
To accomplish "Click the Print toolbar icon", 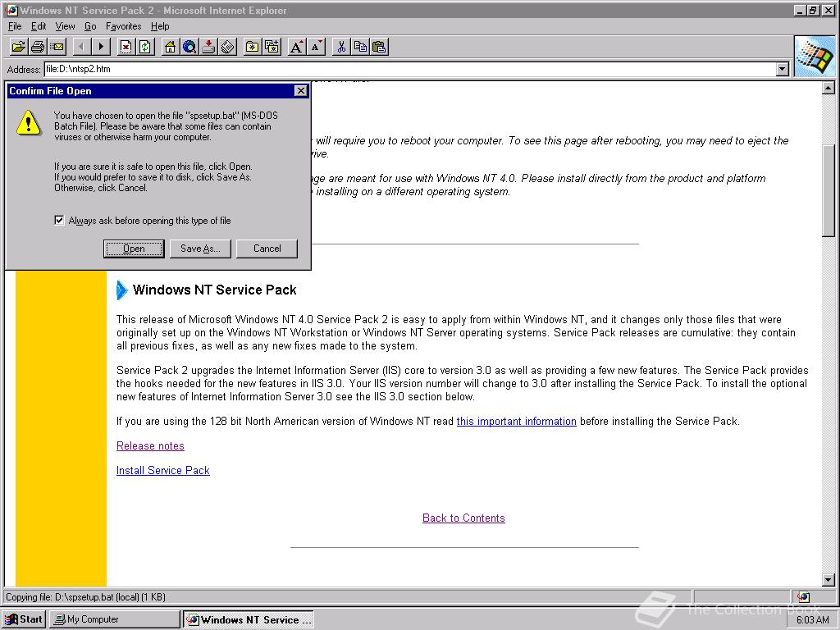I will tap(38, 47).
